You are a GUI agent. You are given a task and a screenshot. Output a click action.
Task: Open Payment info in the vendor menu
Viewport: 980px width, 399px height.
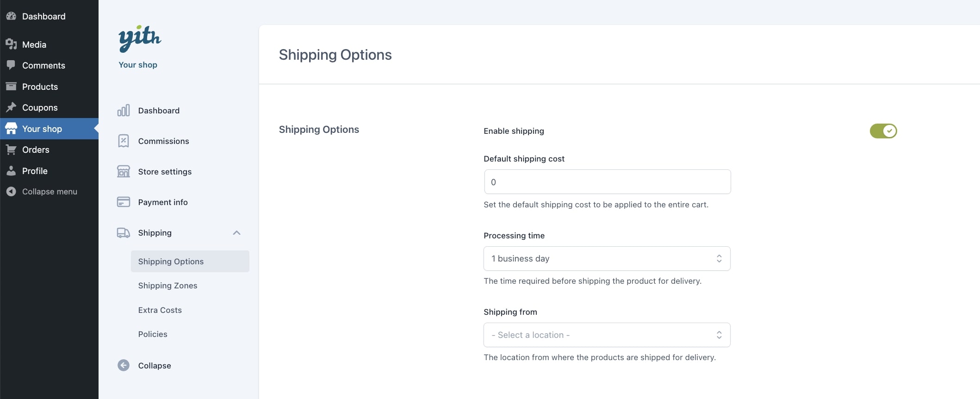(x=163, y=202)
